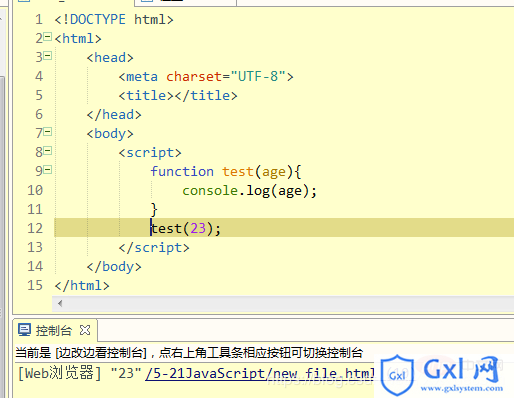The width and height of the screenshot is (514, 398).
Task: Place cursor on <!DOCTYPE html> line
Action: tap(114, 20)
